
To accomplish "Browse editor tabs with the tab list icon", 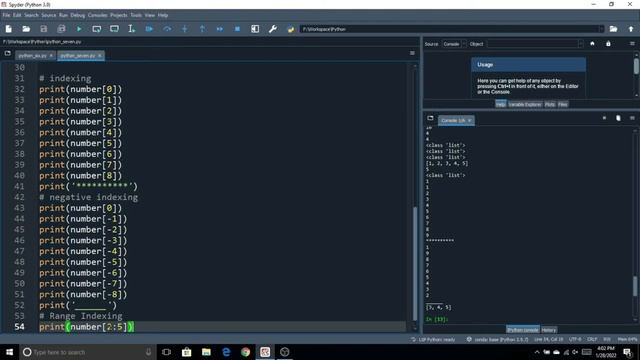I will 7,53.
